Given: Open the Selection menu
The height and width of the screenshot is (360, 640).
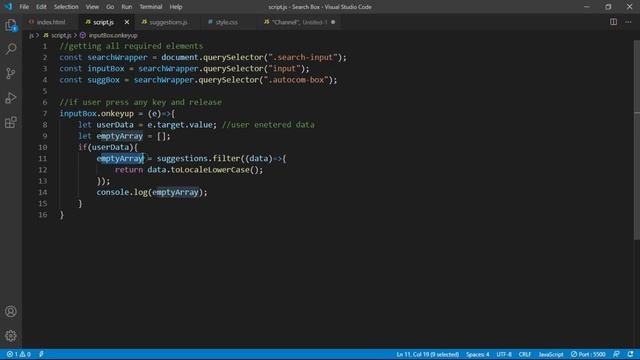Looking at the screenshot, I should point(66,7).
